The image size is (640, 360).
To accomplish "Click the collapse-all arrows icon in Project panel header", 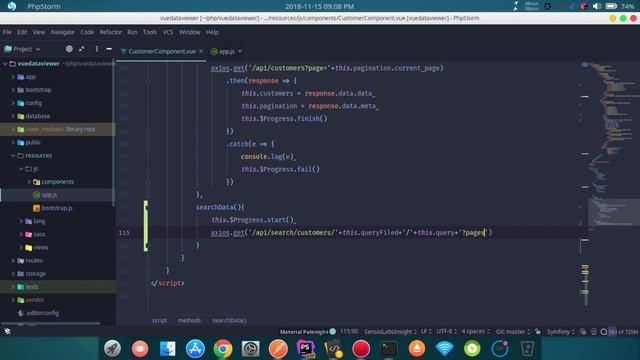I will [82, 49].
